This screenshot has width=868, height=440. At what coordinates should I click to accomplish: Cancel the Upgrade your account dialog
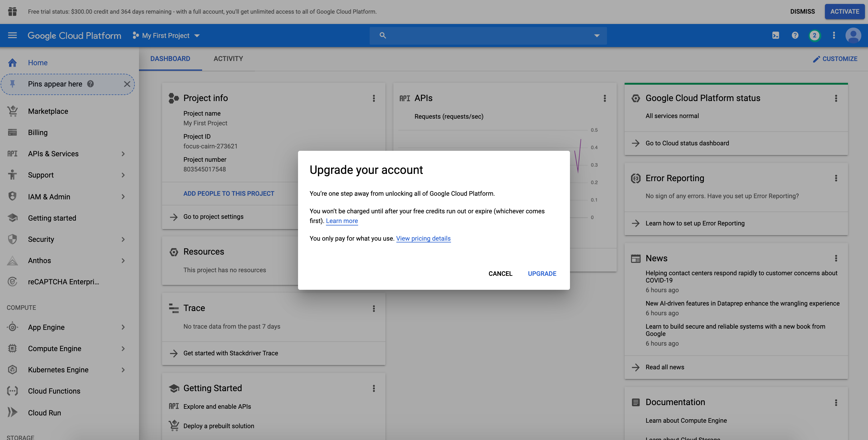[500, 274]
